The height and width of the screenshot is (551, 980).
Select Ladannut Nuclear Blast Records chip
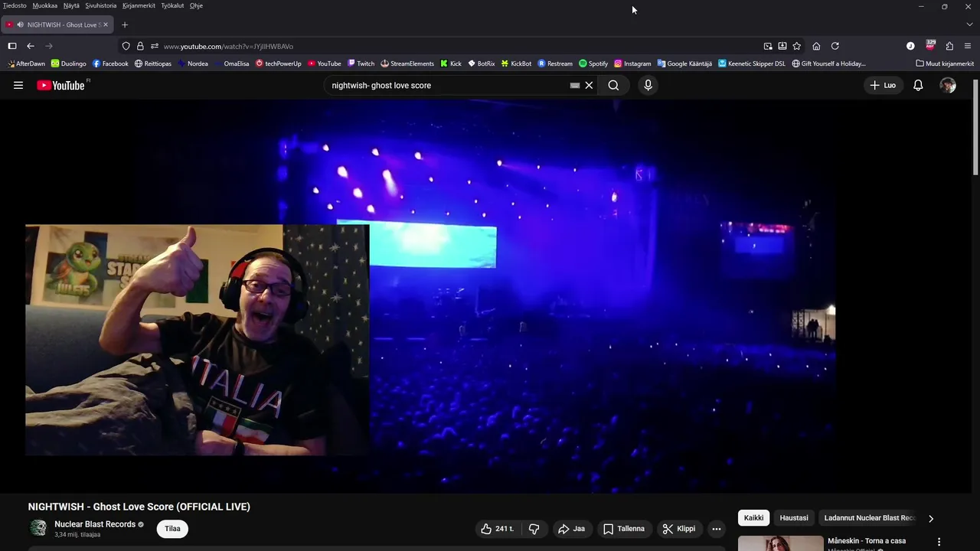coord(870,518)
